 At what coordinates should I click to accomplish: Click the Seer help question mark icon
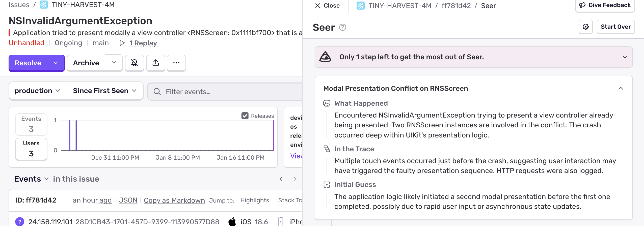342,27
